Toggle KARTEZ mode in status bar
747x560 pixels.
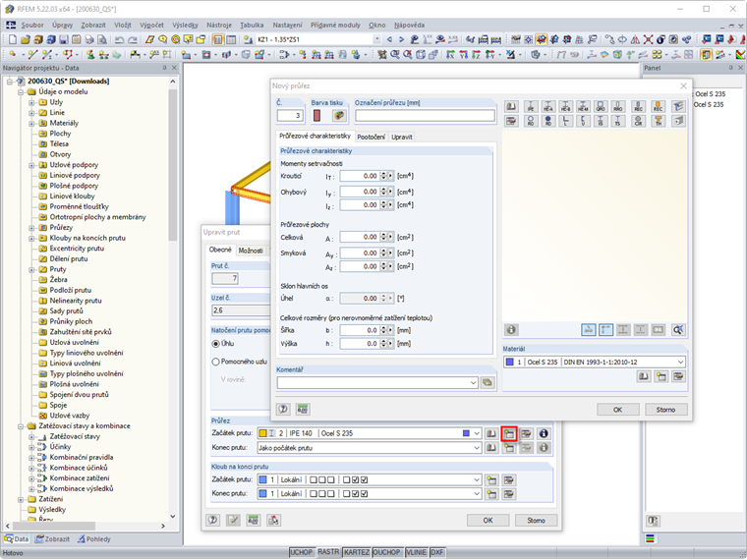point(357,552)
